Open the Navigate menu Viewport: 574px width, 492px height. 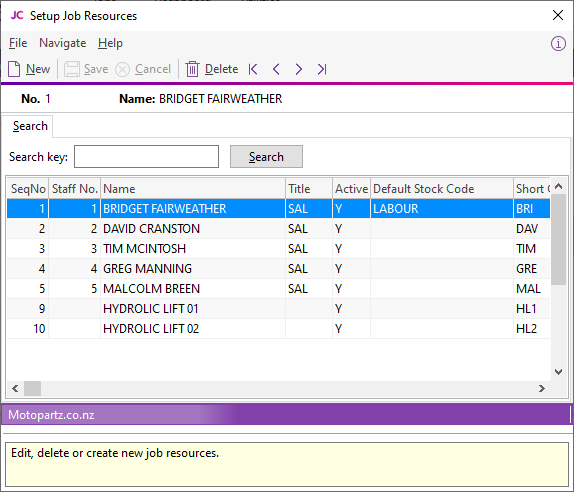tap(63, 43)
